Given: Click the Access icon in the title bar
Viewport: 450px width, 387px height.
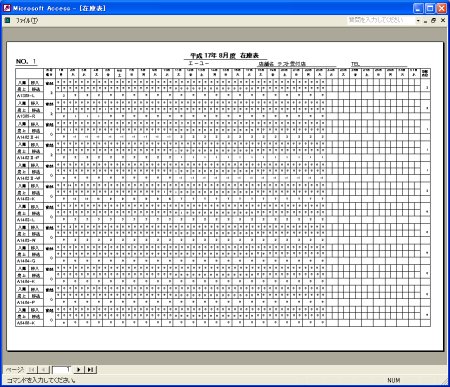Looking at the screenshot, I should [x=7, y=8].
